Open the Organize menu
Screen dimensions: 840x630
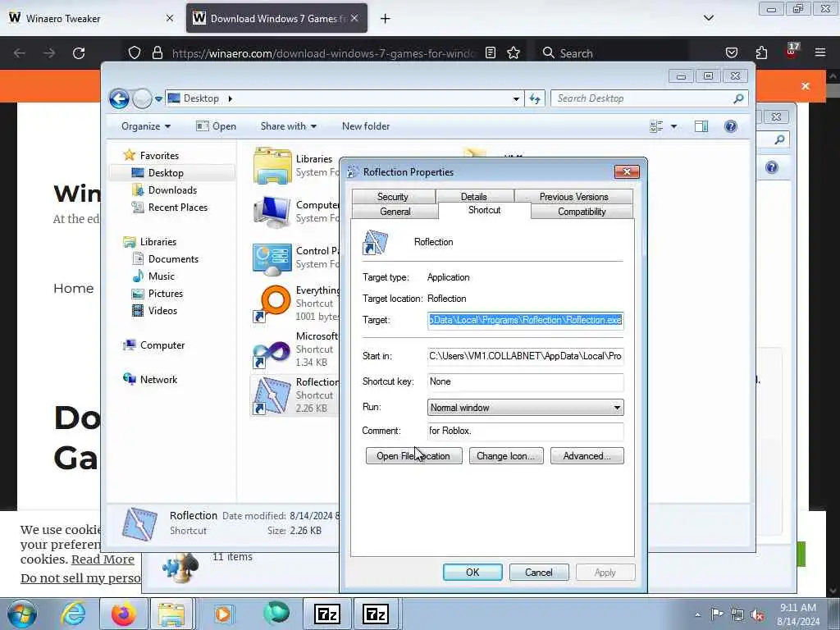point(146,126)
